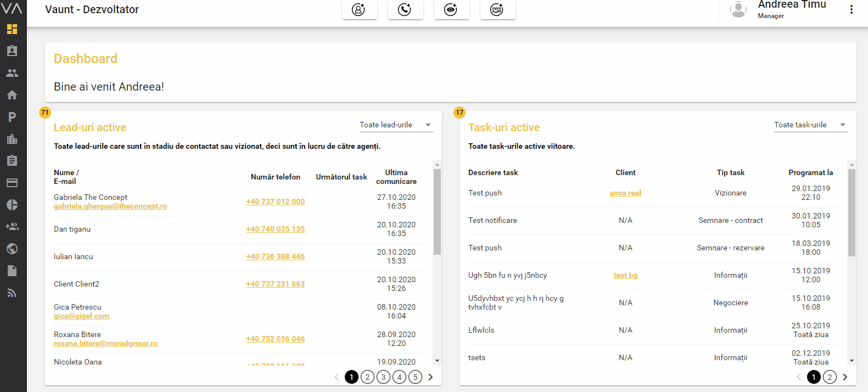Click the add phone call button
Image resolution: width=868 pixels, height=392 pixels.
(x=405, y=9)
